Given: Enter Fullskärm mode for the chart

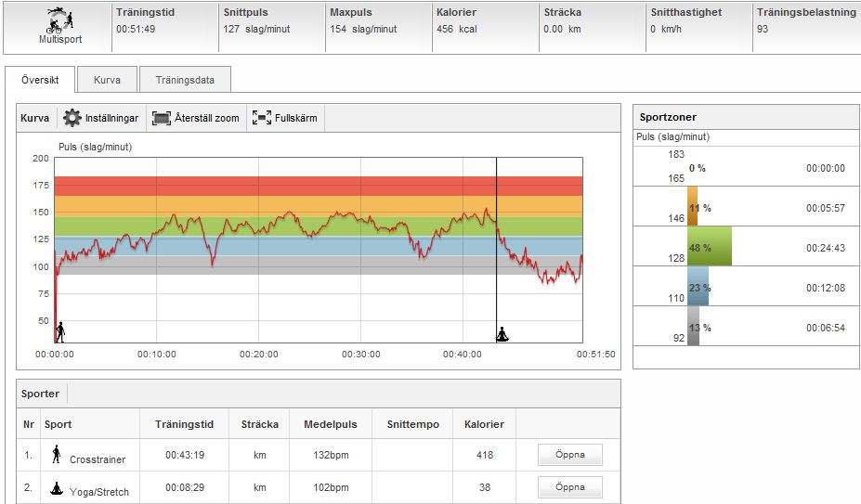Looking at the screenshot, I should pyautogui.click(x=262, y=119).
